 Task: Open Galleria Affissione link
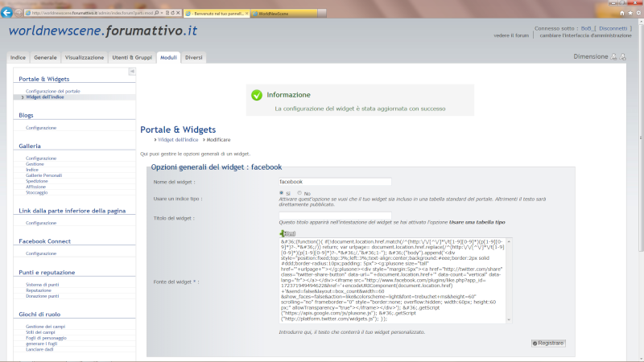35,187
